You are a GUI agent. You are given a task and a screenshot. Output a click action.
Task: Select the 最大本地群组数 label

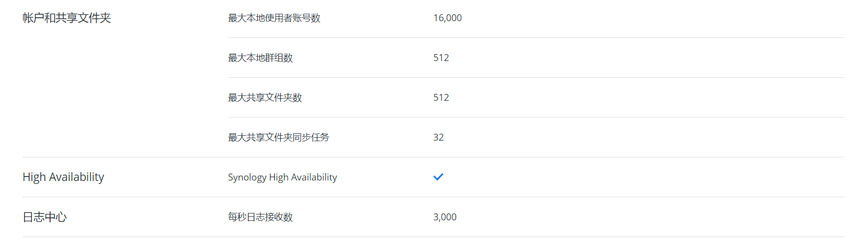260,58
